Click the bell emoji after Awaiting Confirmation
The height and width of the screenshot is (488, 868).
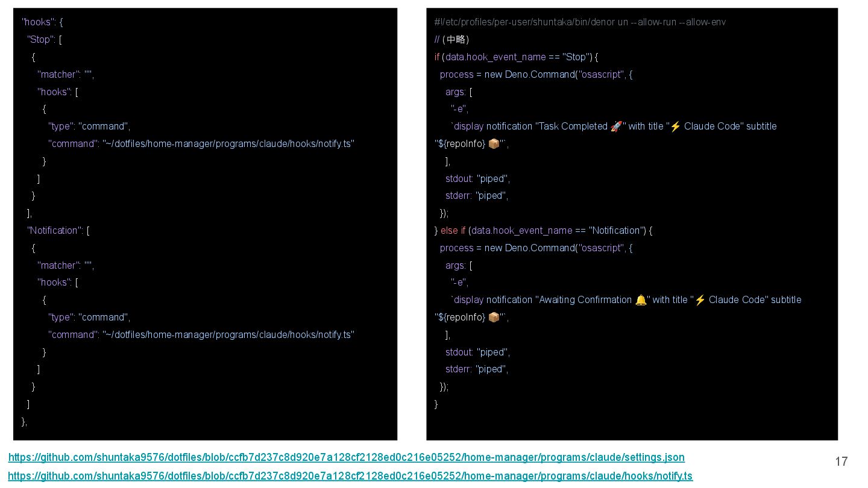pyautogui.click(x=641, y=300)
